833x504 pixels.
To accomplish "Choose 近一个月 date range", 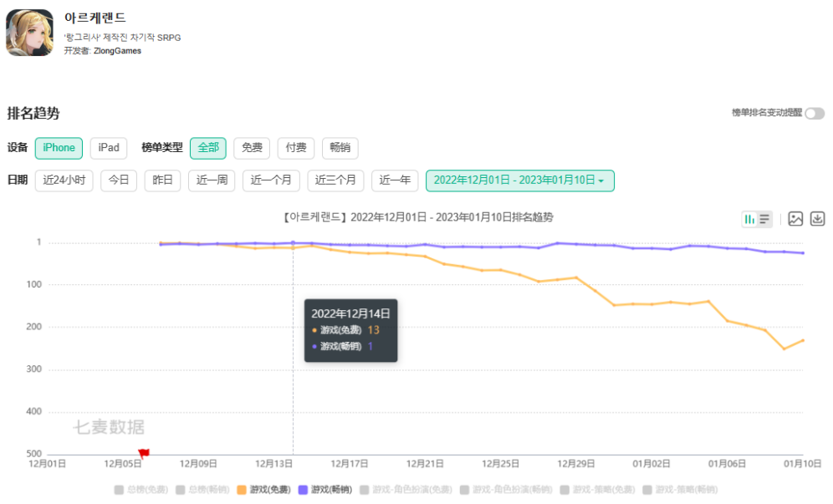I will [x=271, y=181].
